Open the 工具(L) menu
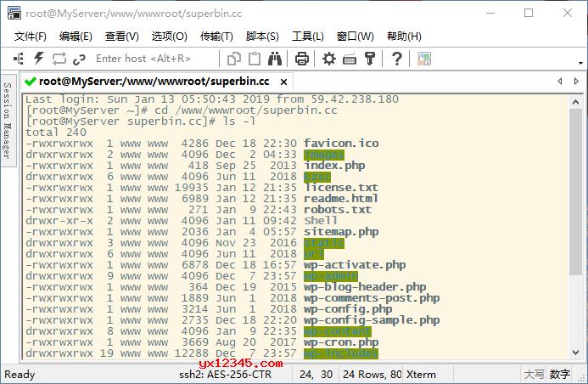Image resolution: width=588 pixels, height=384 pixels. (x=307, y=37)
